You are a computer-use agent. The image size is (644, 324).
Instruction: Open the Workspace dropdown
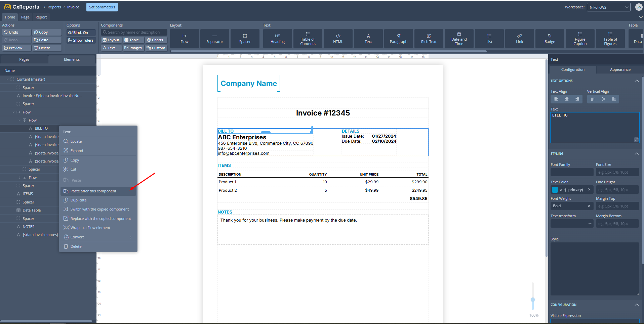pyautogui.click(x=608, y=7)
